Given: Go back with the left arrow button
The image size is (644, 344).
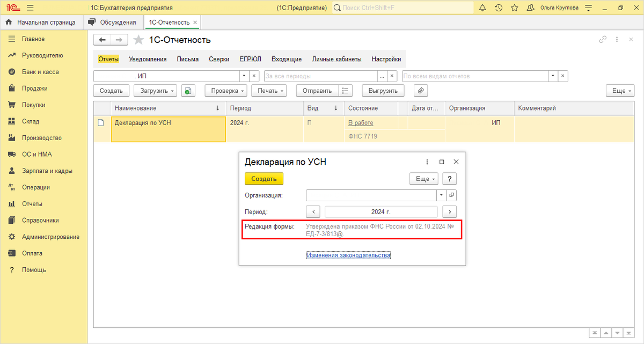Looking at the screenshot, I should (x=102, y=40).
